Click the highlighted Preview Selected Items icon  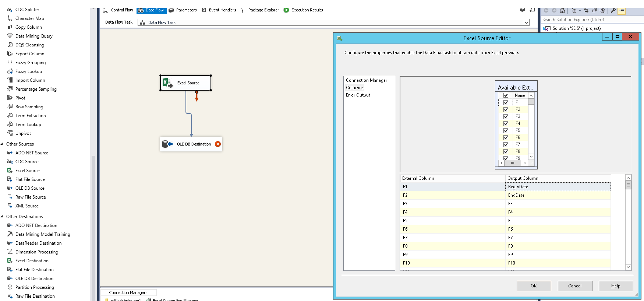click(621, 11)
